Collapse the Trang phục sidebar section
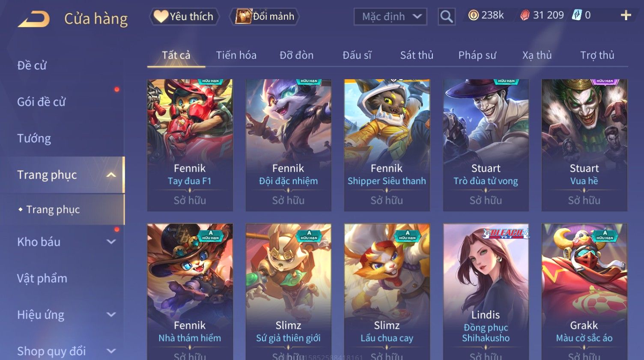This screenshot has width=644, height=360. click(x=111, y=175)
